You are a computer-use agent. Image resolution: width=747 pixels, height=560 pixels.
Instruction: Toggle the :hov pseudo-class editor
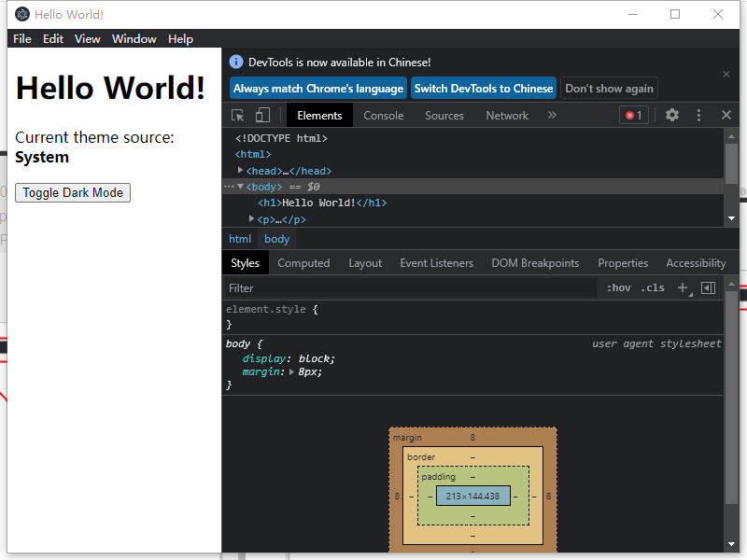618,287
